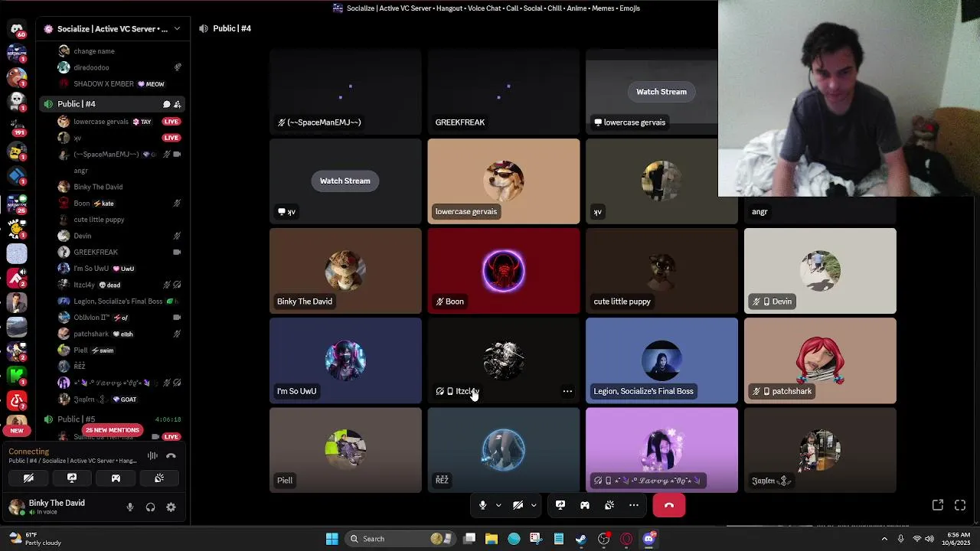Select Legion, Socialize's Final Boss in sidebar
Screen dimensions: 980x551
coord(119,301)
